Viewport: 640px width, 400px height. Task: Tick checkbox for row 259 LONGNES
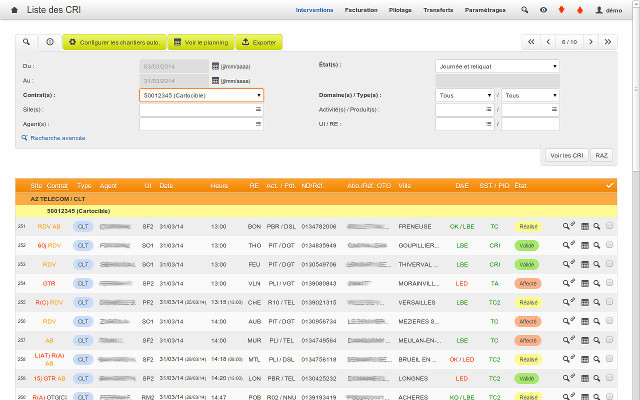(609, 378)
